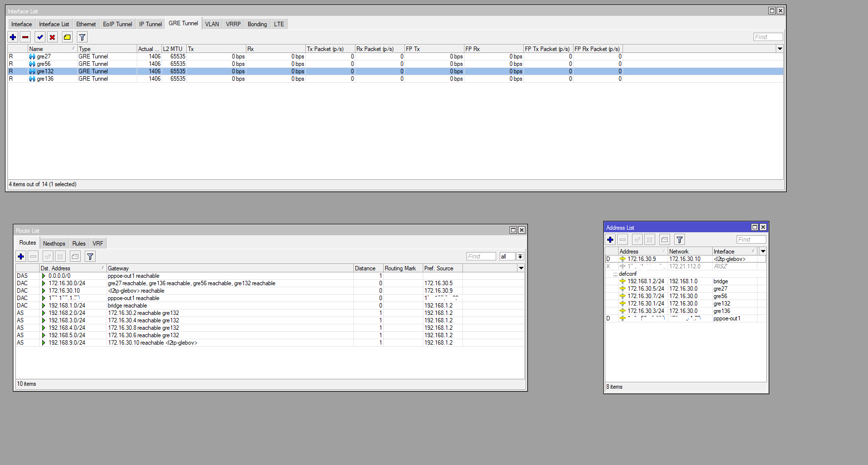The width and height of the screenshot is (868, 465).
Task: Open column dropdown in Route List table
Action: pos(521,268)
